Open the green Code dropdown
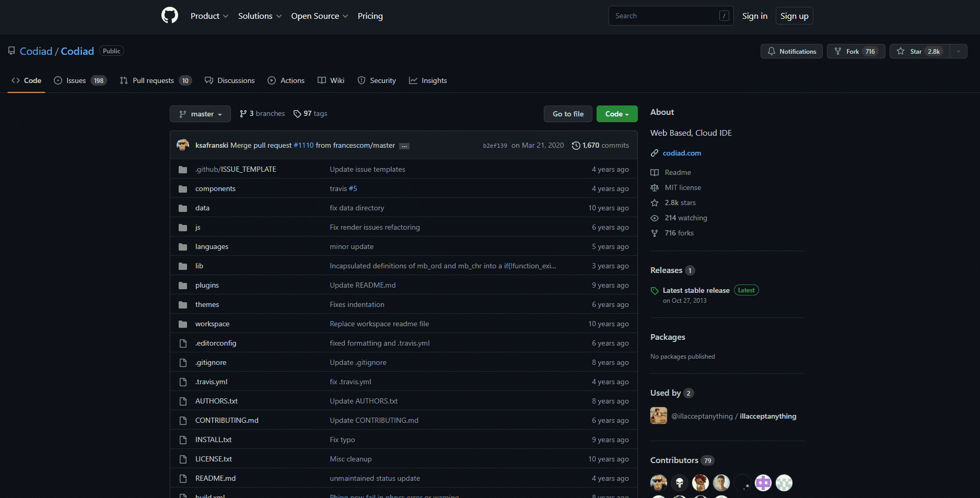The image size is (980, 498). (x=616, y=114)
